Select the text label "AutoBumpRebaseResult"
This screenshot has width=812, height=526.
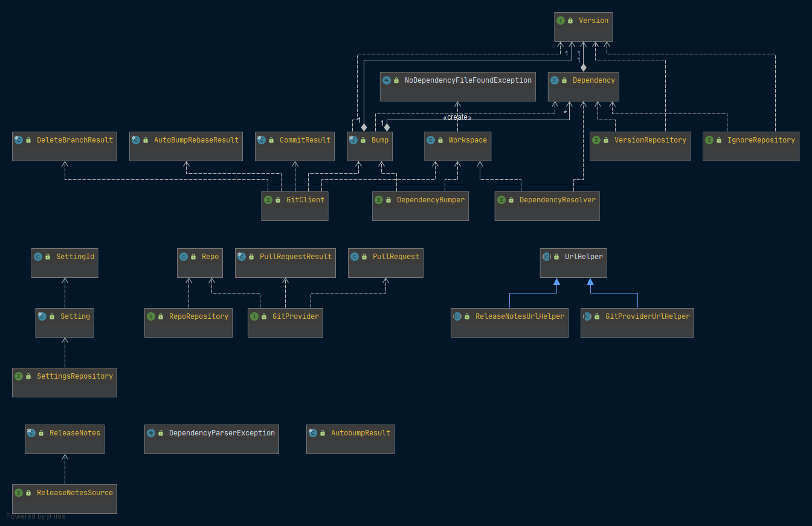[x=196, y=140]
